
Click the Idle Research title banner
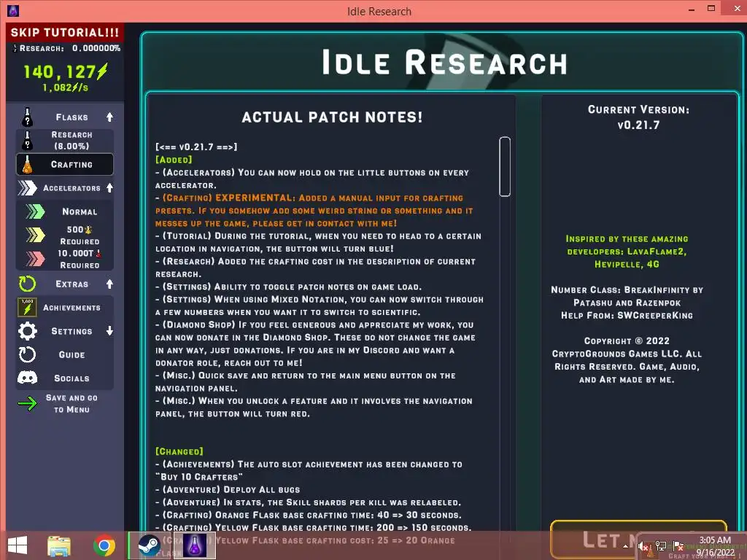coord(444,63)
